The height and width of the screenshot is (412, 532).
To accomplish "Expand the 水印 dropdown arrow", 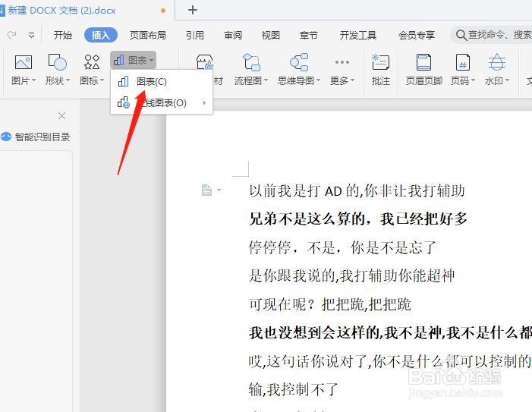I will [x=508, y=80].
